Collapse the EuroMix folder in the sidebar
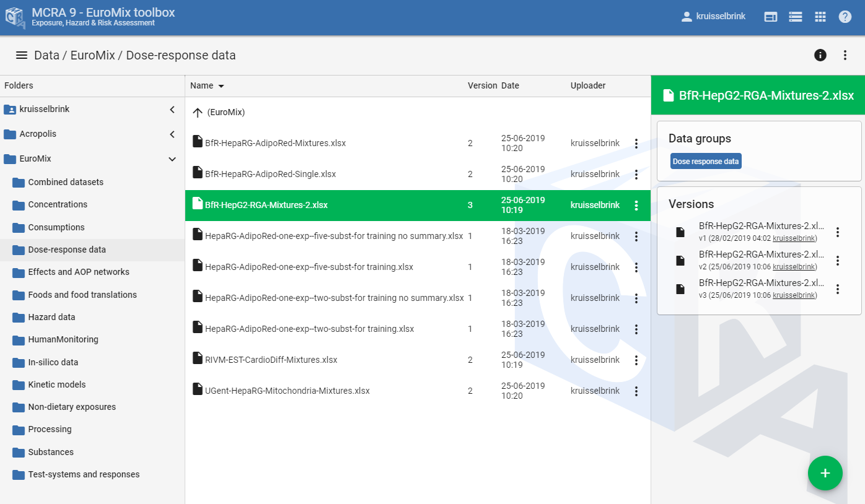 172,159
